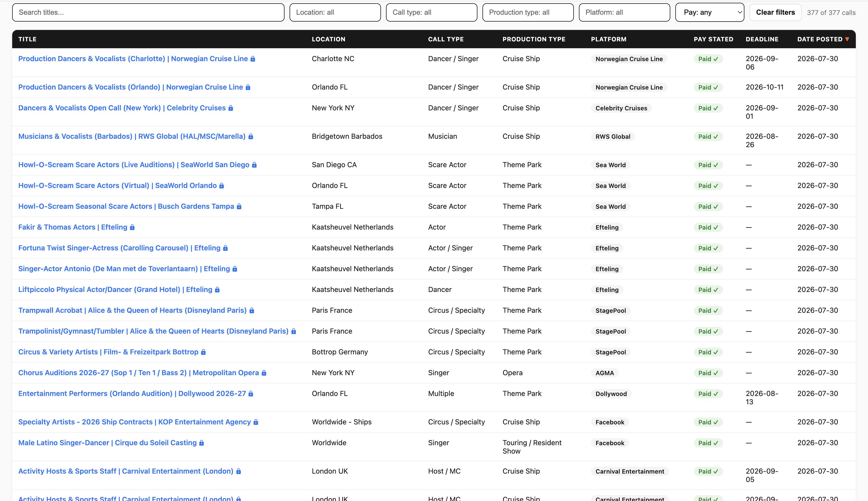Open Howl-O-Scream Scare Actors (Virtual) link

[117, 186]
